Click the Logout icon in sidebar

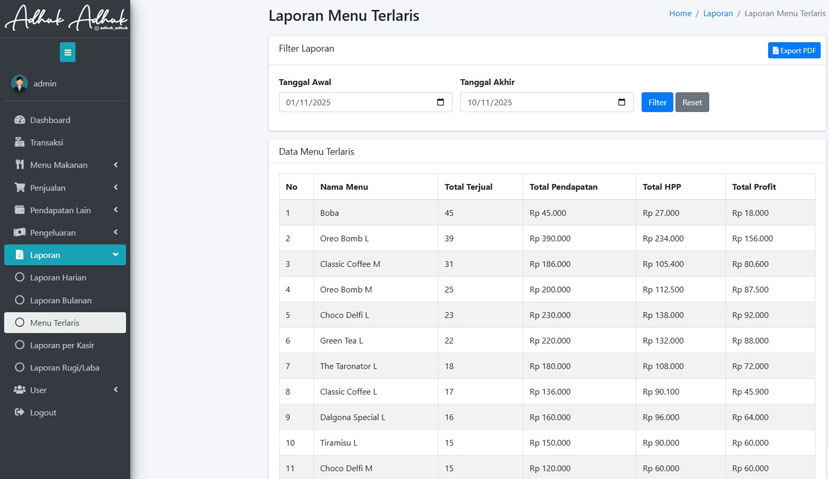19,412
